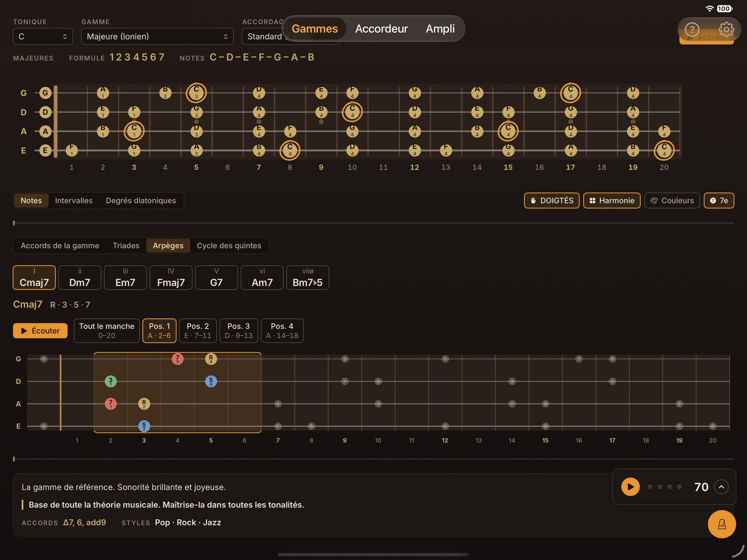
Task: Open the Tonique C dropdown
Action: tap(42, 36)
